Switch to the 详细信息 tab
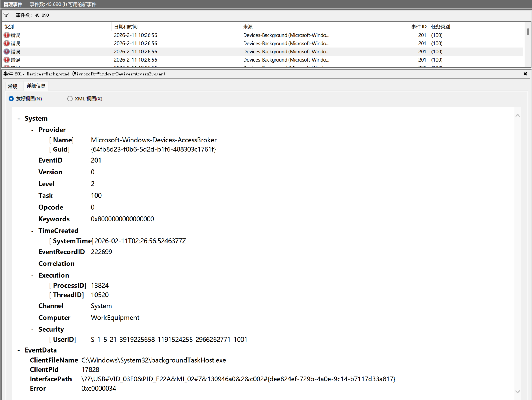The height and width of the screenshot is (400, 532). point(36,86)
